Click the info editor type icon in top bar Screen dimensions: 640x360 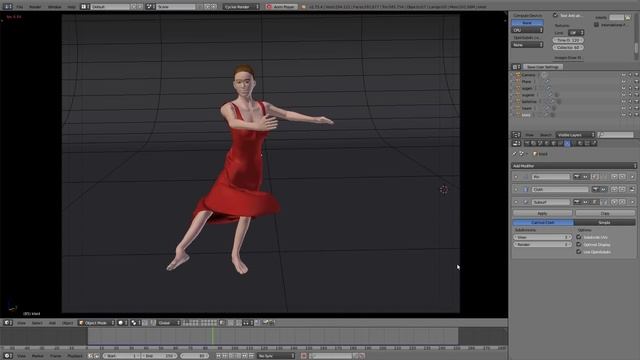8,7
